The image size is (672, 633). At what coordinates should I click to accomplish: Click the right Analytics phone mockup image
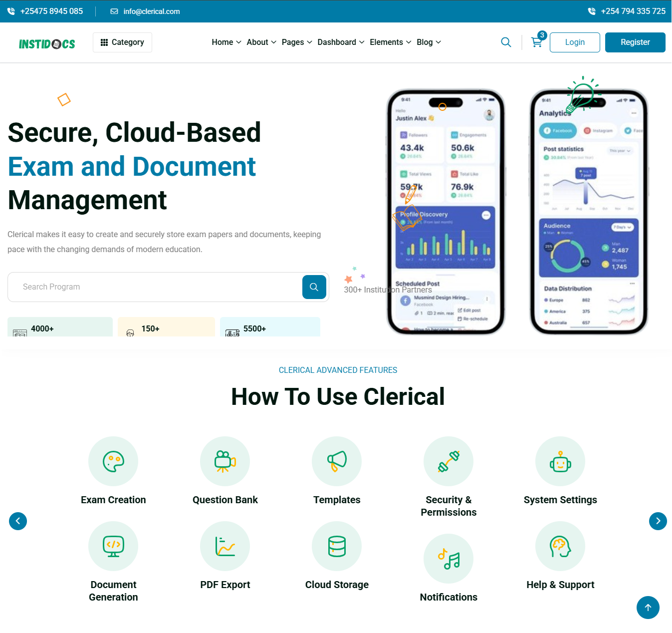point(589,212)
